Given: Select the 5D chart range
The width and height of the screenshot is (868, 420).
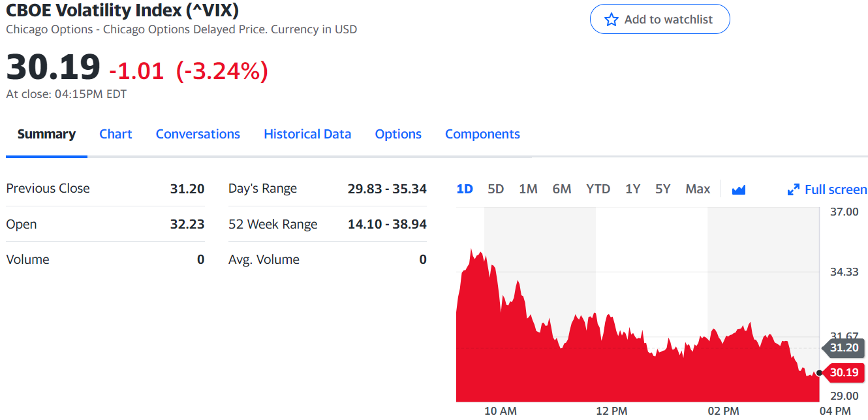Looking at the screenshot, I should pyautogui.click(x=496, y=189).
